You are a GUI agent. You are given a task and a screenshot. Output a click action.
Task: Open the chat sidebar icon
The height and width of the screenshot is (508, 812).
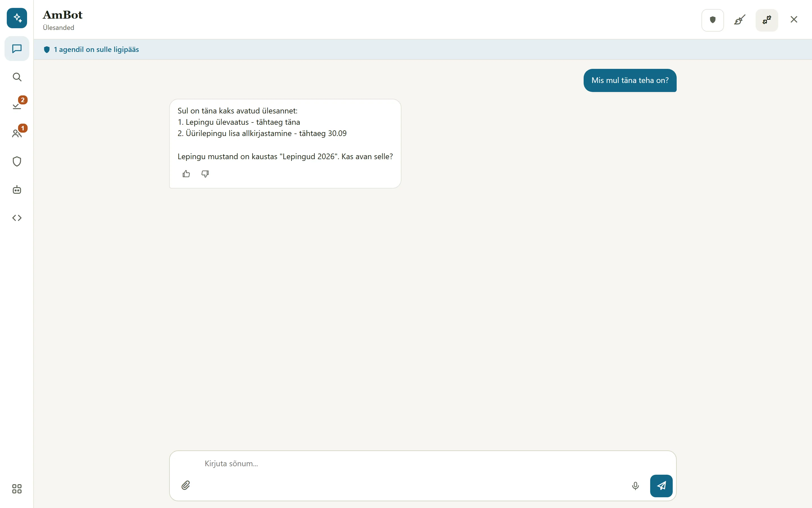17,49
